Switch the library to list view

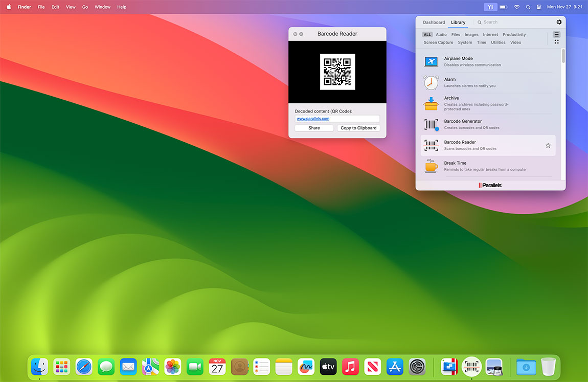(x=556, y=35)
